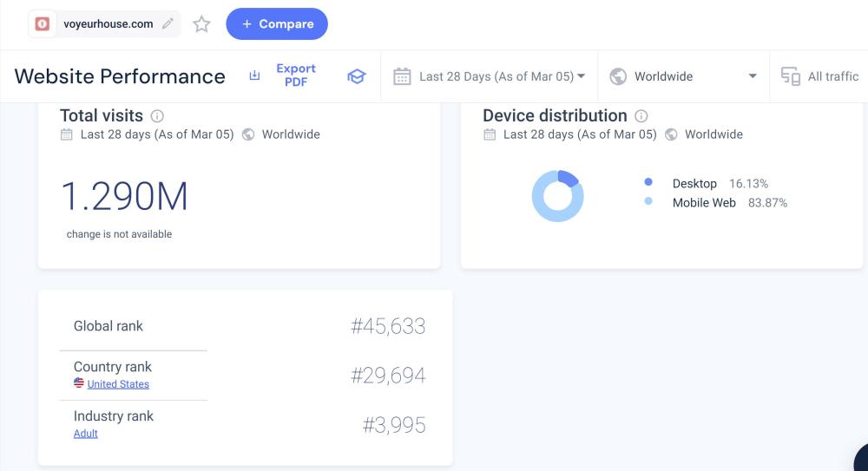Click the globe icon in the country filter
The height and width of the screenshot is (471, 868).
[x=618, y=76]
